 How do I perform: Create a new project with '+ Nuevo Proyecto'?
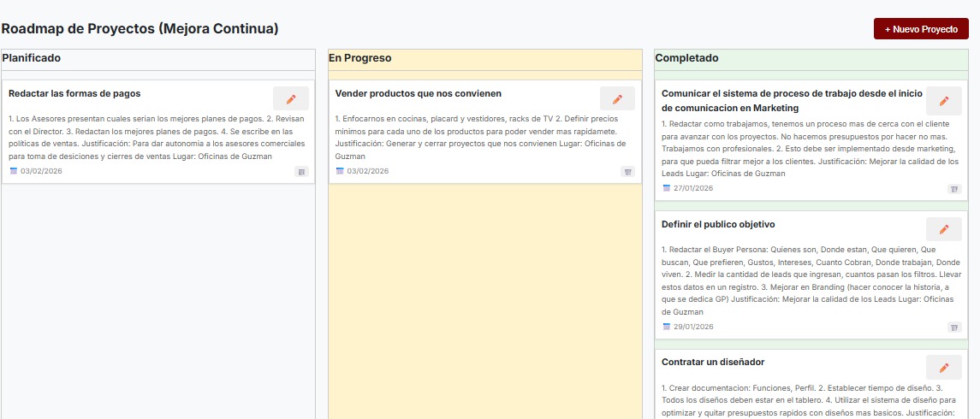(x=921, y=29)
